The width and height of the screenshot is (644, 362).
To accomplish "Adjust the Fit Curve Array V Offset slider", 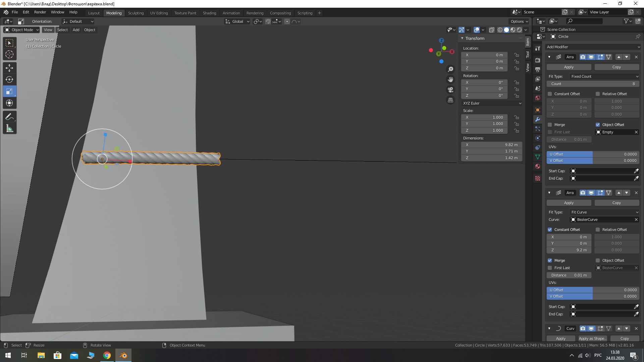I will (x=593, y=296).
